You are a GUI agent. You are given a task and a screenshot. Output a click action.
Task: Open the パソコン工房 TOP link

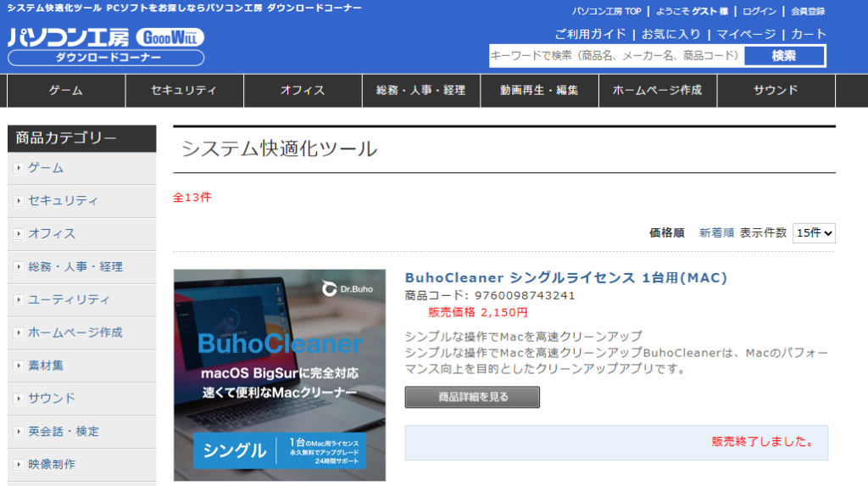tap(606, 11)
